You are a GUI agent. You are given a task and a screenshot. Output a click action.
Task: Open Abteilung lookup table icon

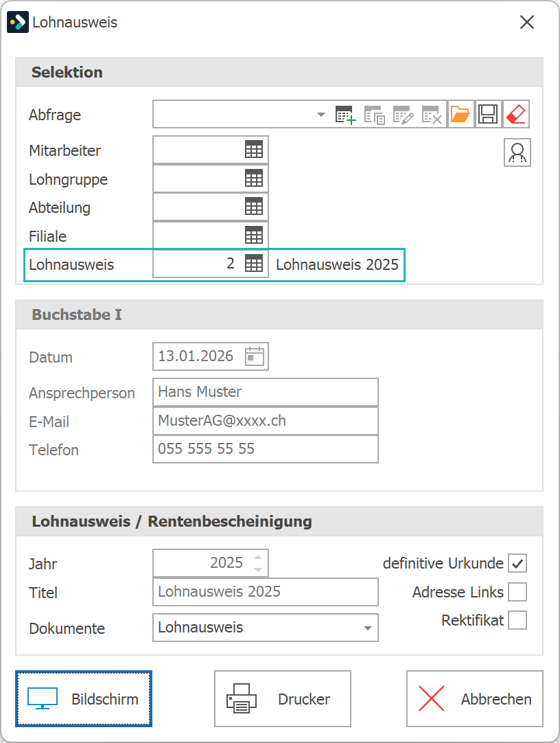click(x=254, y=207)
